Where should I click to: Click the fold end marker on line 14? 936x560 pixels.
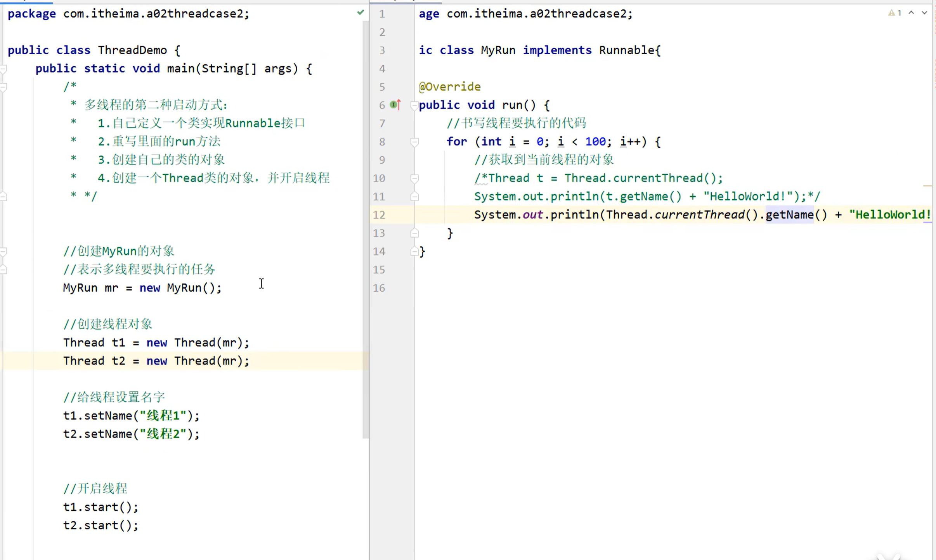pyautogui.click(x=414, y=252)
